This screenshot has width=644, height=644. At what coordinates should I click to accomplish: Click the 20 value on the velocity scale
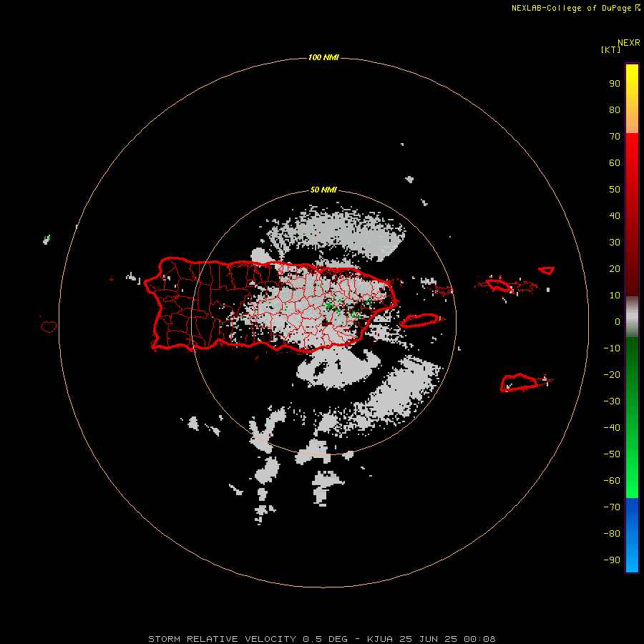(x=615, y=268)
